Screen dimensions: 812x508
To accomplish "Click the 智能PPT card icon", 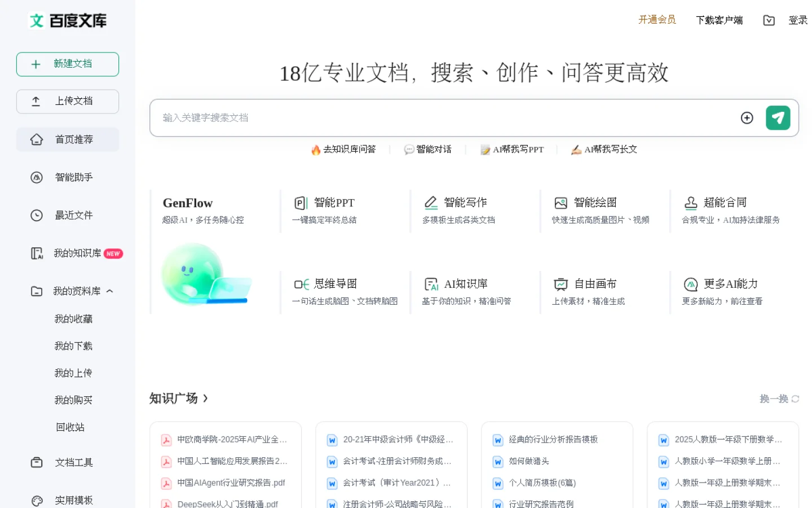I will (301, 203).
